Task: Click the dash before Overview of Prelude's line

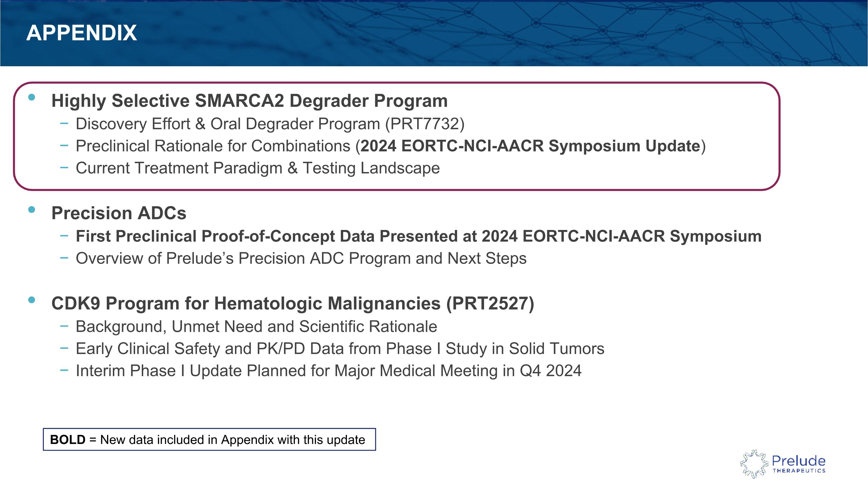Action: [64, 258]
